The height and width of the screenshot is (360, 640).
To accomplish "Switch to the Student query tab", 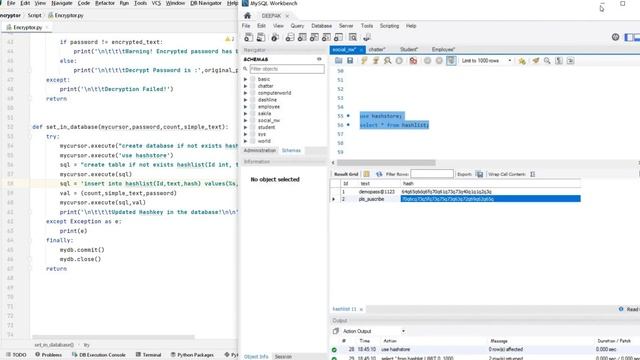I will pos(409,49).
